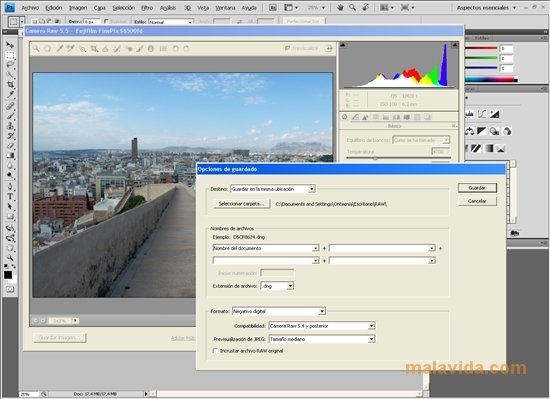Toggle full screen mode in Camera Raw
This screenshot has height=399, width=550.
329,48
